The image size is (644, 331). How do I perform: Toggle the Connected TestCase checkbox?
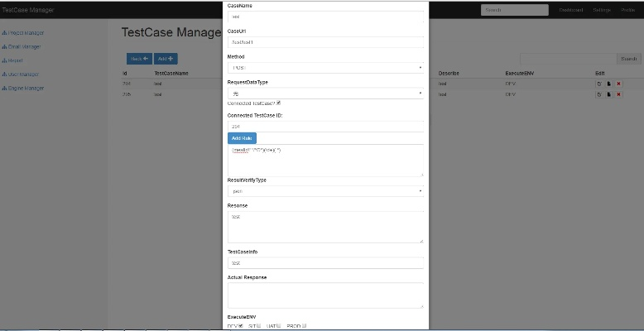coord(279,103)
